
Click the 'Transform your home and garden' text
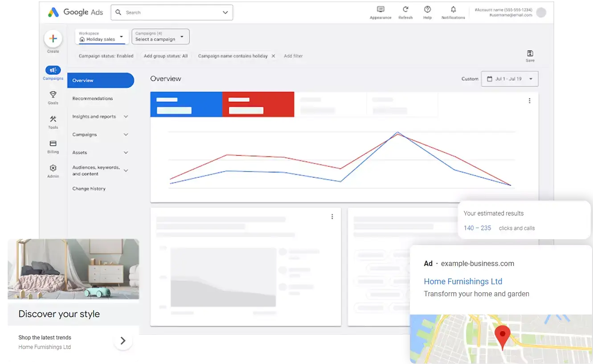476,294
